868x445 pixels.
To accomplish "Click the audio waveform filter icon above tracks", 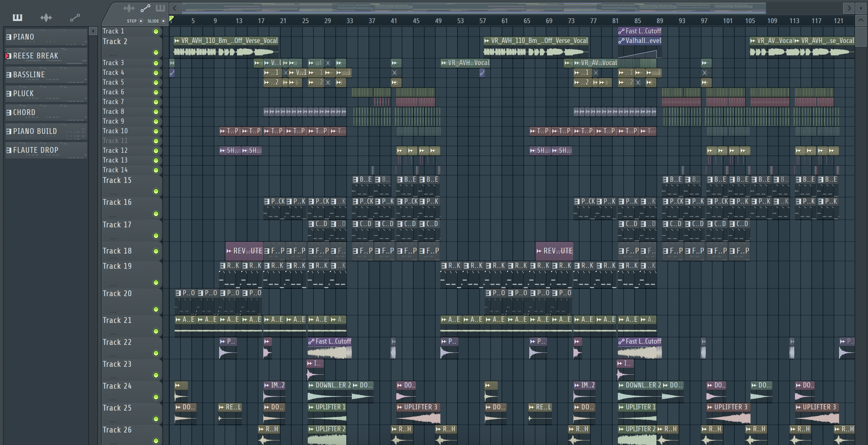I will point(129,8).
